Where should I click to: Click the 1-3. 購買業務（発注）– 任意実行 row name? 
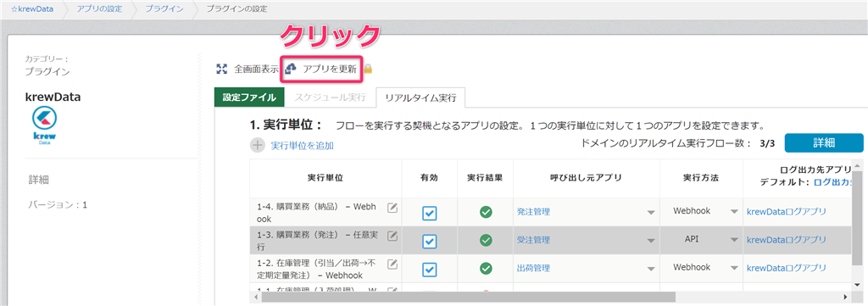click(x=319, y=242)
